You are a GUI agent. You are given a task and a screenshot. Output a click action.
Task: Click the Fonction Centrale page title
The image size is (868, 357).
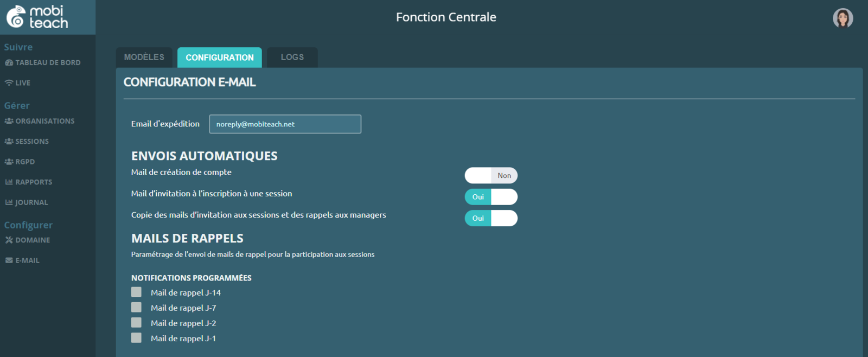coord(446,17)
